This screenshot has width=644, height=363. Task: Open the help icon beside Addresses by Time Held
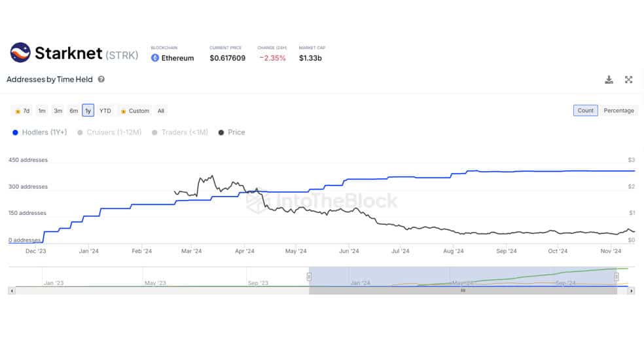tap(101, 79)
